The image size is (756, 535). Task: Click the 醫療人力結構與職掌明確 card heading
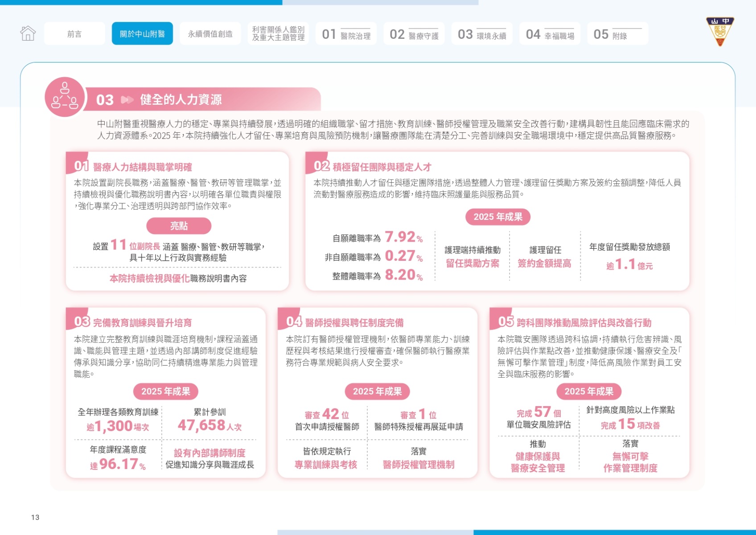click(x=143, y=167)
